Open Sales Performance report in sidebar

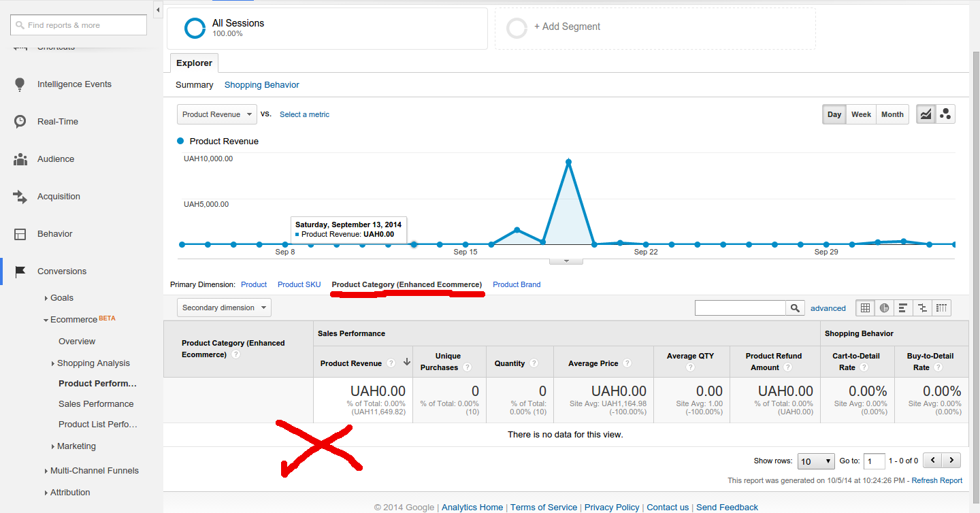(x=96, y=403)
